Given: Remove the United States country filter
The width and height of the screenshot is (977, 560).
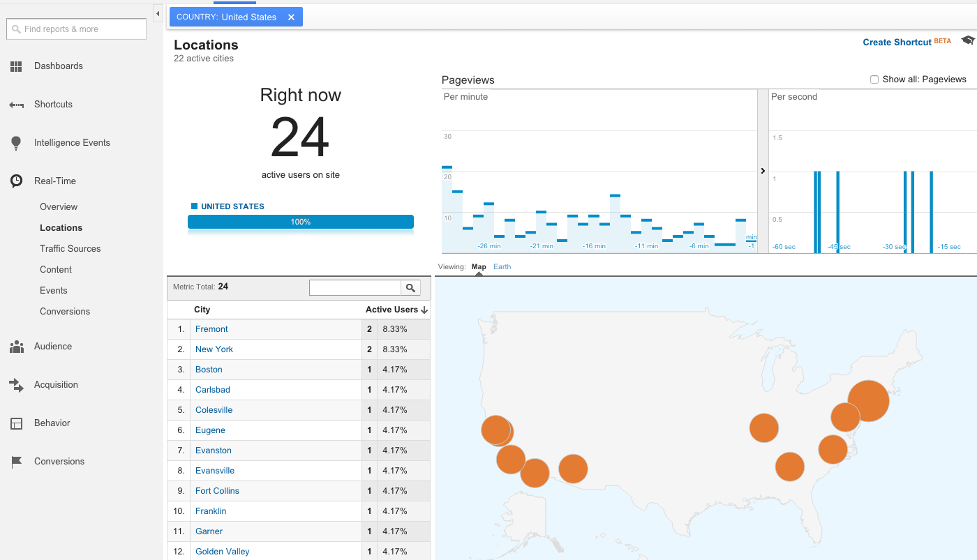Looking at the screenshot, I should [291, 17].
